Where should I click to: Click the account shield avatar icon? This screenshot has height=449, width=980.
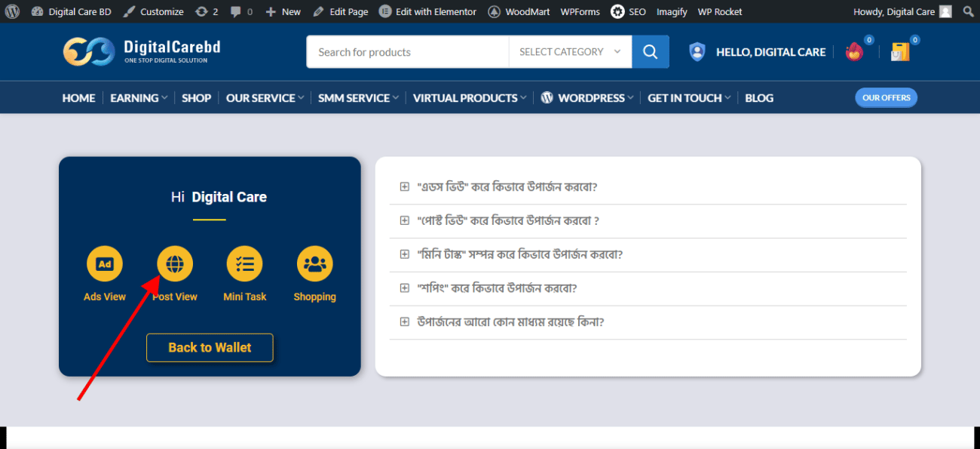pos(697,52)
